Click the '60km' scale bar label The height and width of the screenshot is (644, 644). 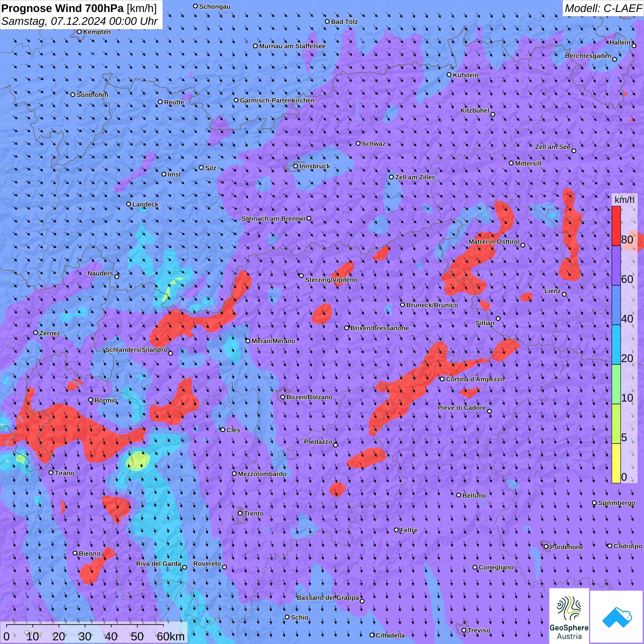tap(171, 636)
